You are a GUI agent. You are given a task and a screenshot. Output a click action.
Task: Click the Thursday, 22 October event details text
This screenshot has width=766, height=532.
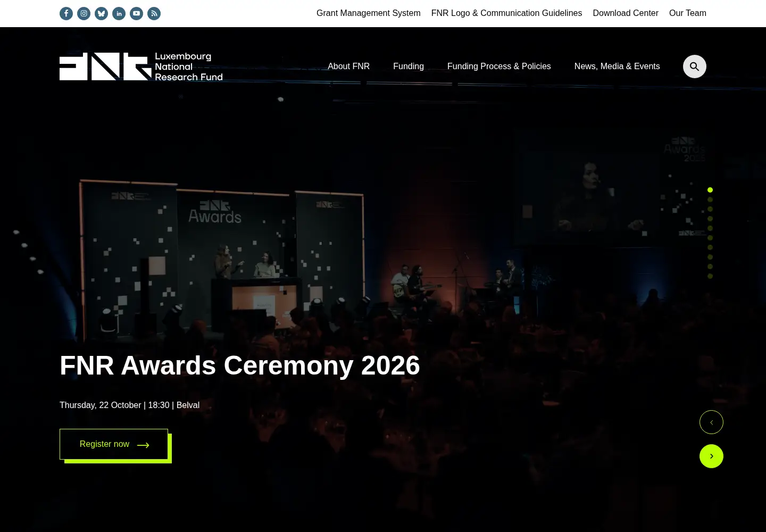pyautogui.click(x=129, y=405)
